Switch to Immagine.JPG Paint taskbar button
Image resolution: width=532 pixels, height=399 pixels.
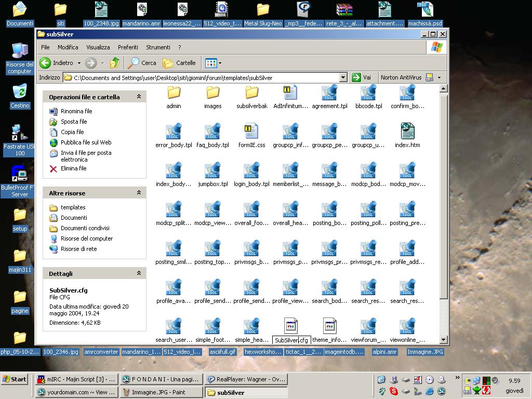(x=162, y=392)
